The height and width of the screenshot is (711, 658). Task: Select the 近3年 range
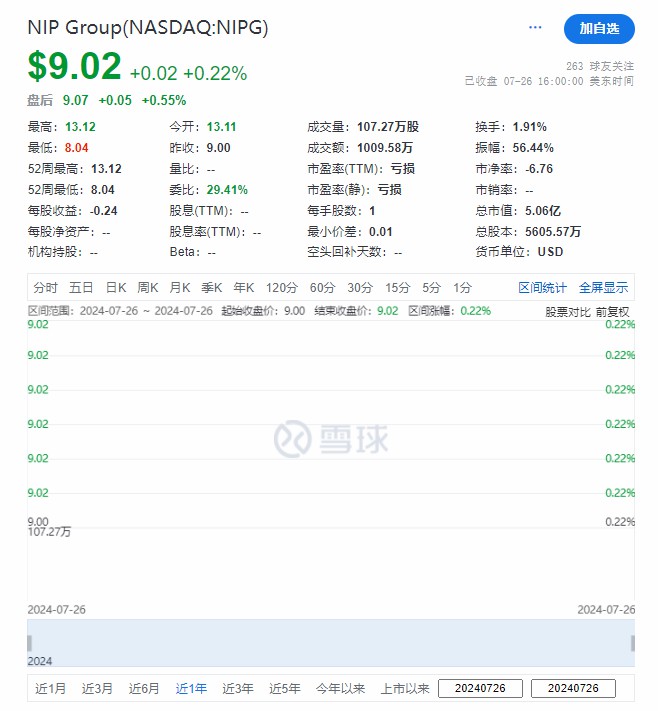pos(238,688)
